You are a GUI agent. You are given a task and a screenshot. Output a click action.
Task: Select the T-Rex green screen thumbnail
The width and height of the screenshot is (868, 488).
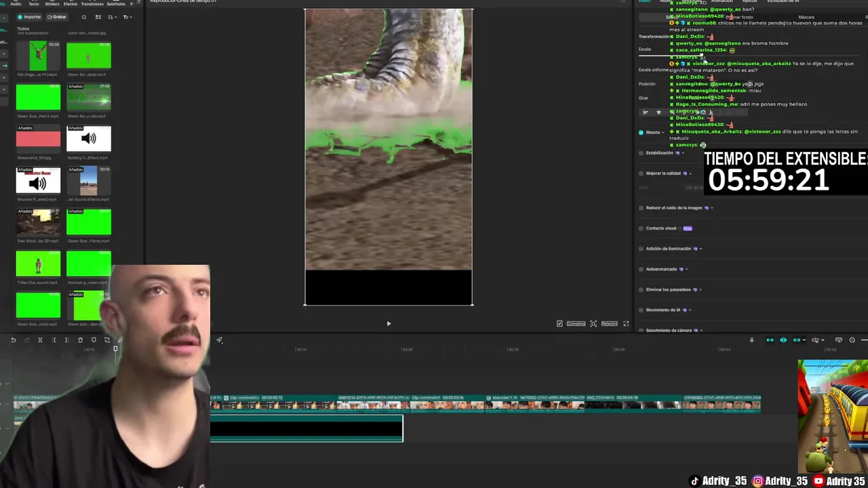coord(38,264)
